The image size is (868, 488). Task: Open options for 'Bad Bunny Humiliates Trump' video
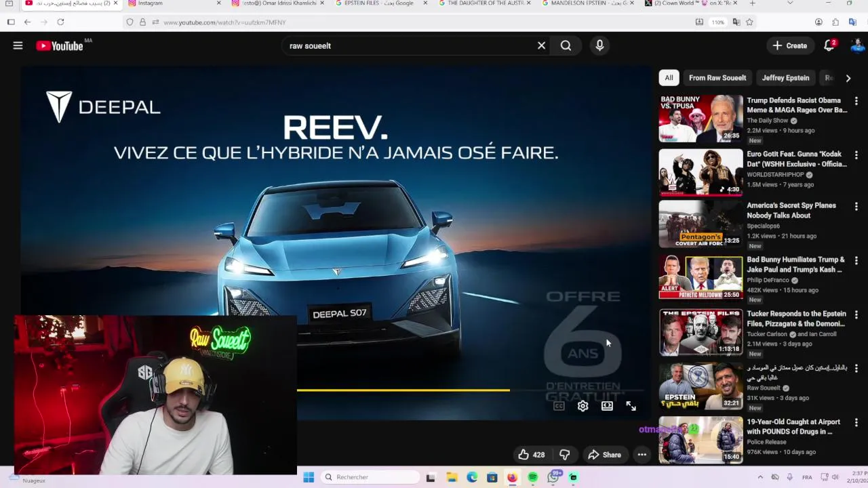(856, 260)
